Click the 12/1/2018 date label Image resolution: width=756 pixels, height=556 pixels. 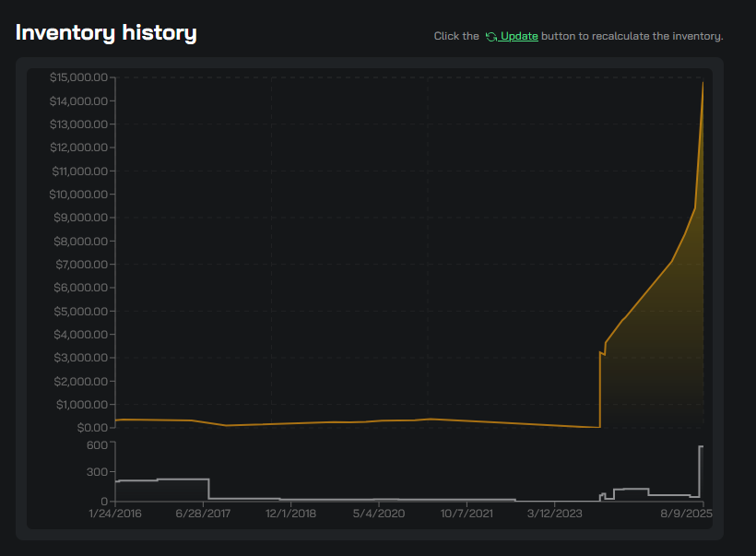click(290, 514)
